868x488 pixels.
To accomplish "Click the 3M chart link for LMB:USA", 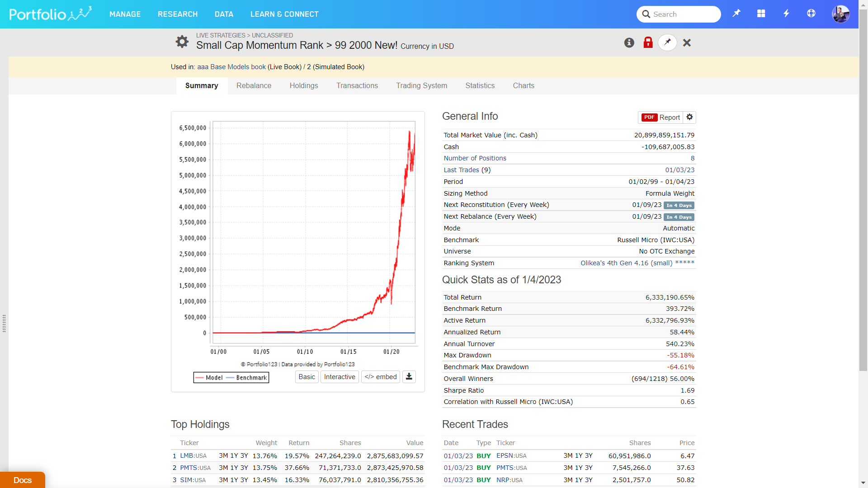I will [x=223, y=456].
